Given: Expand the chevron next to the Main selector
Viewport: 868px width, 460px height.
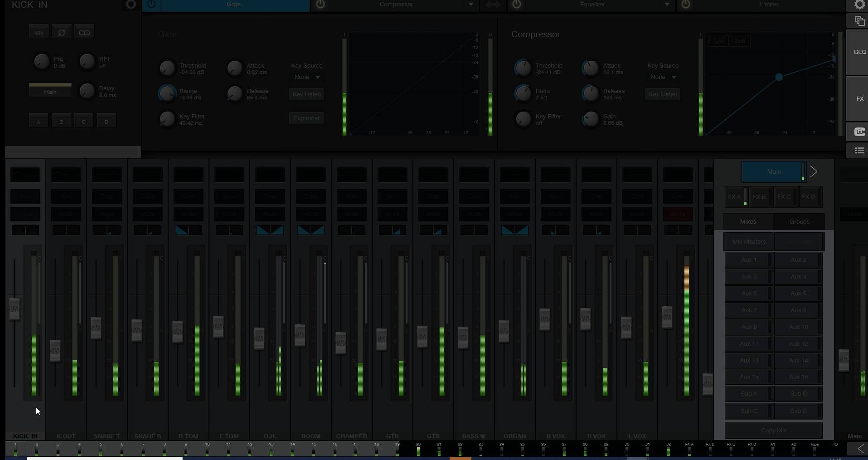Looking at the screenshot, I should click(814, 171).
